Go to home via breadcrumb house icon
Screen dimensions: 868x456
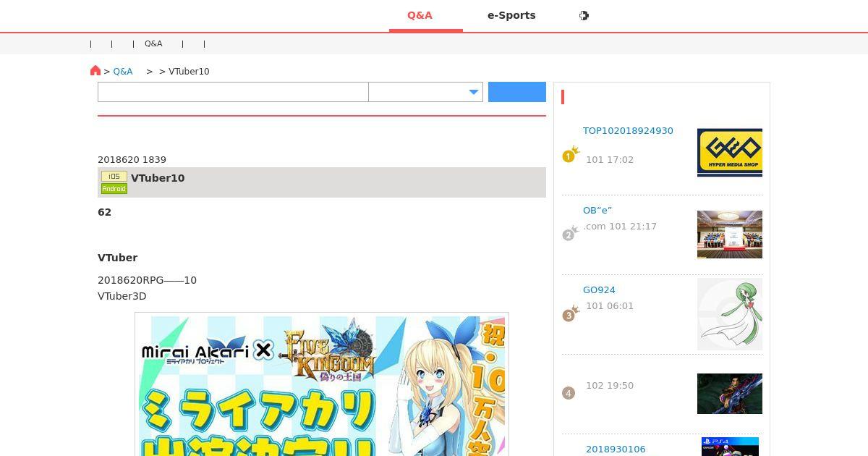[95, 70]
